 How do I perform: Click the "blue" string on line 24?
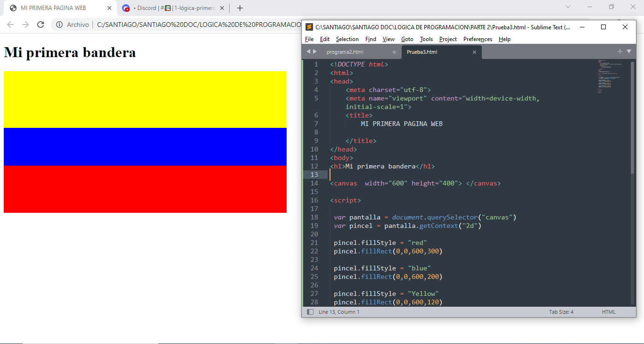point(419,268)
